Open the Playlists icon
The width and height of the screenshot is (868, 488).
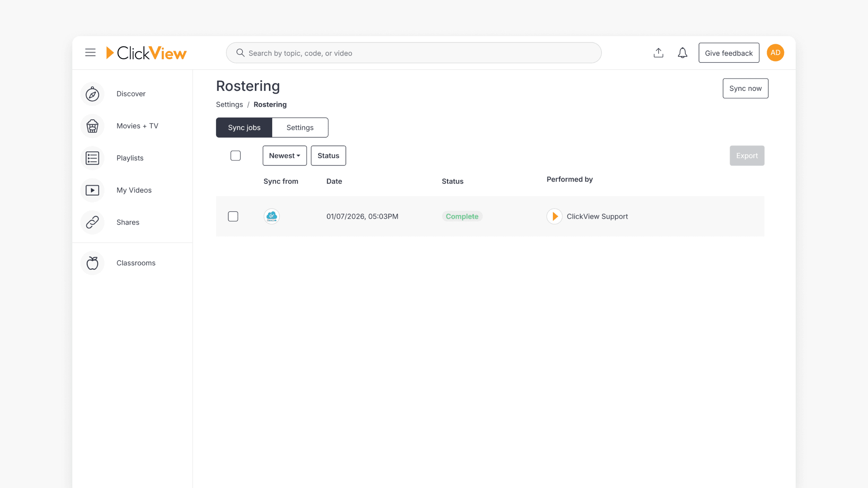click(x=92, y=158)
